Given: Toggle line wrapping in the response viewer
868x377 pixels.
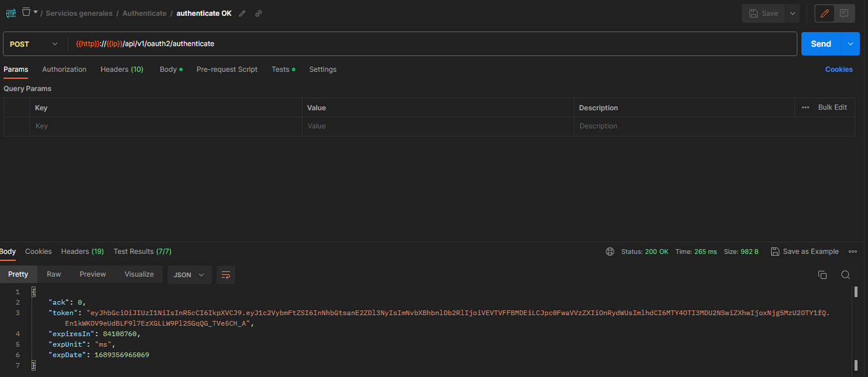Looking at the screenshot, I should (226, 275).
